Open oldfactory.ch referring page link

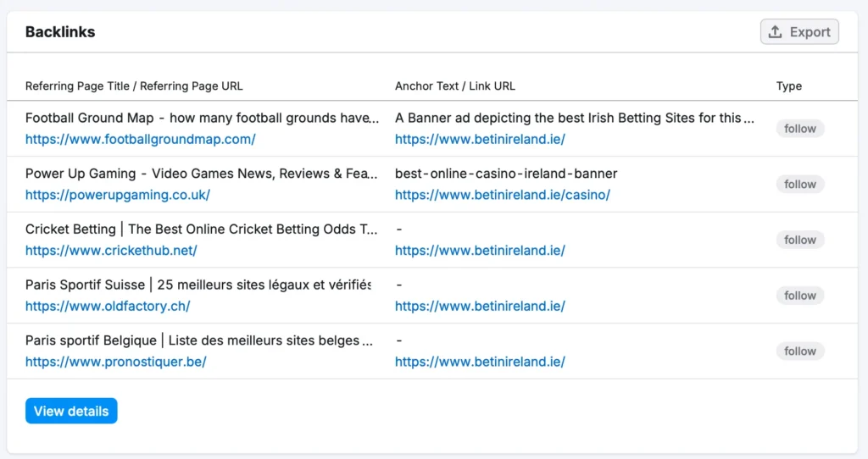click(108, 306)
